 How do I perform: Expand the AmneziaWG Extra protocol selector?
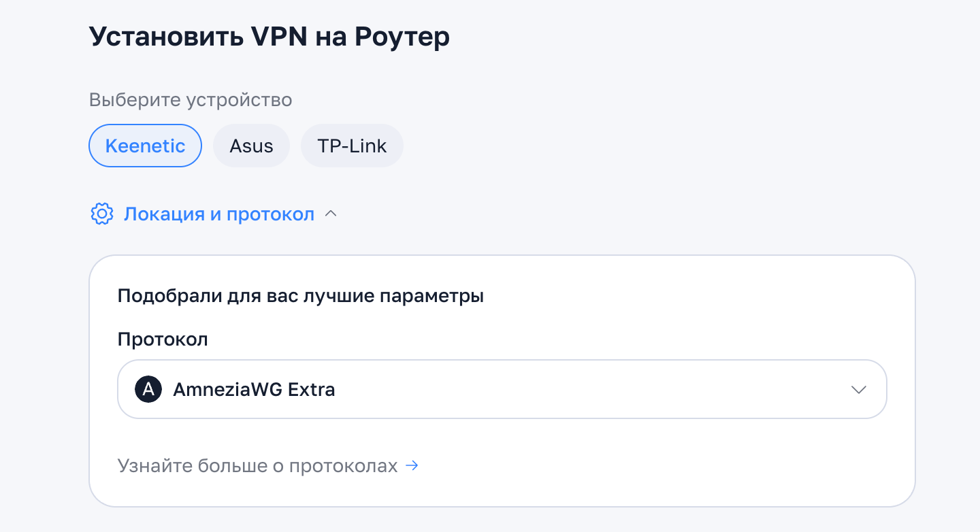(502, 389)
